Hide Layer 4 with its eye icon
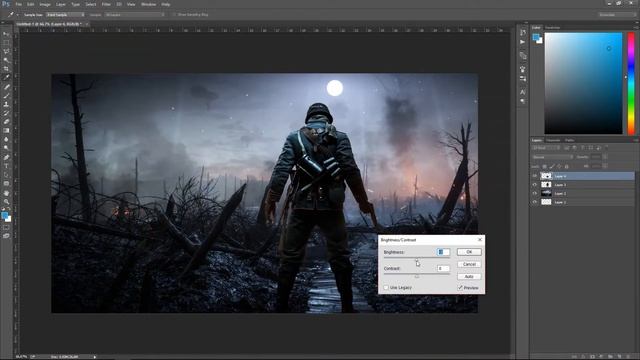The height and width of the screenshot is (360, 640). click(535, 176)
